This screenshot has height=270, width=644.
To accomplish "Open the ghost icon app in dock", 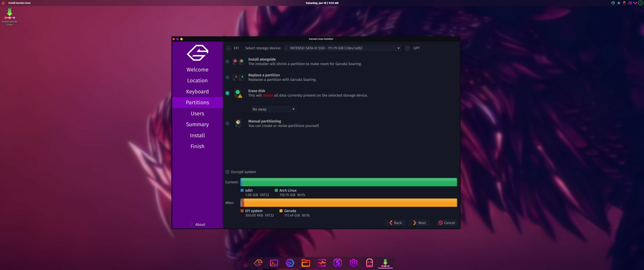I will tap(369, 263).
